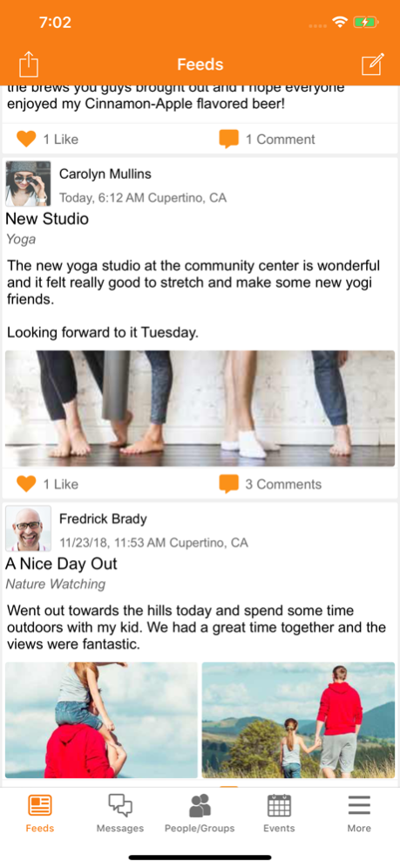This screenshot has width=400, height=868.
Task: Tap comment bubble on the beer post
Action: pos(228,140)
